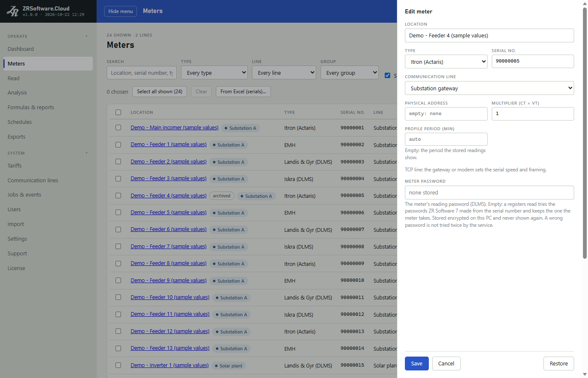Uncheck the blue checkbox next to group filter
The image size is (588, 378).
point(388,76)
